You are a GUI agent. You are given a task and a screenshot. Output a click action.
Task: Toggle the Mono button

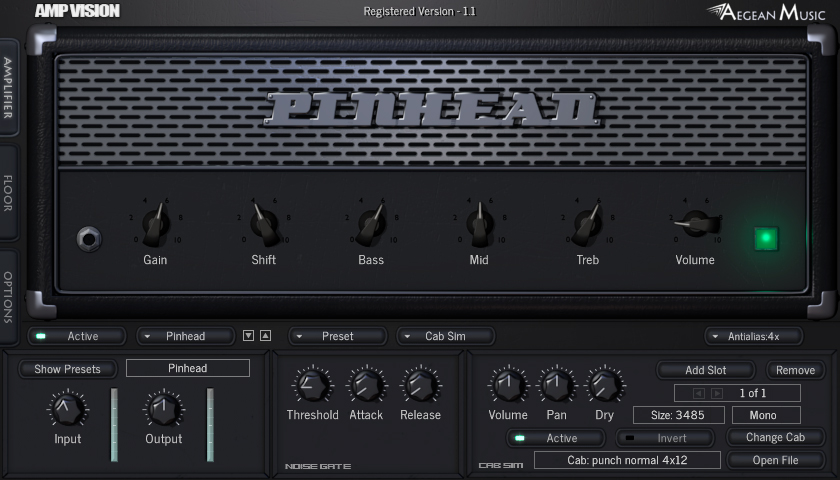(766, 415)
